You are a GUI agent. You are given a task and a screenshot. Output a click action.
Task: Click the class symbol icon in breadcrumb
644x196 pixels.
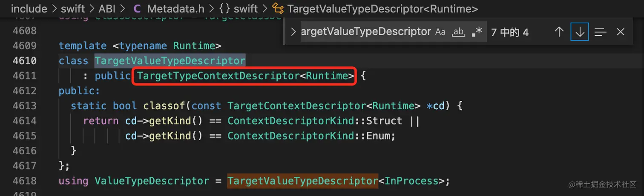point(278,9)
